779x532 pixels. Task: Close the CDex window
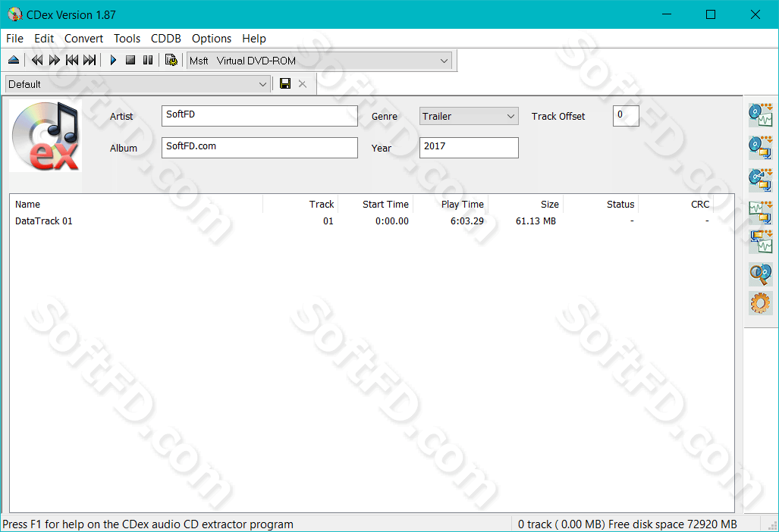(755, 14)
